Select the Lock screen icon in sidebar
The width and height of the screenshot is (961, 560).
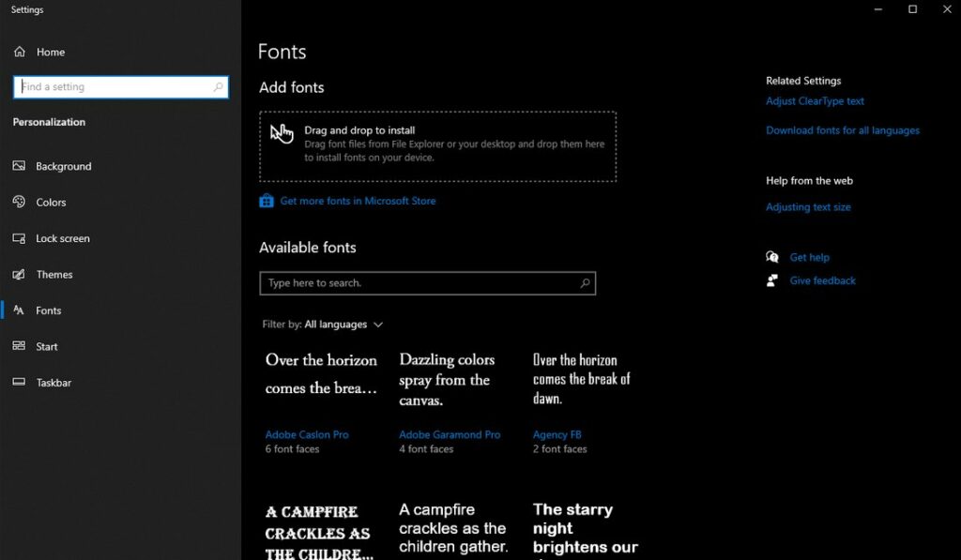[21, 238]
